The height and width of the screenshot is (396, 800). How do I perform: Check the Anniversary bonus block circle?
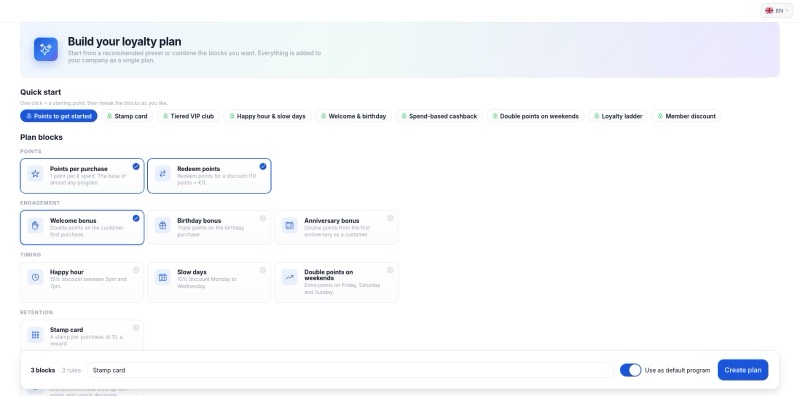tap(390, 218)
